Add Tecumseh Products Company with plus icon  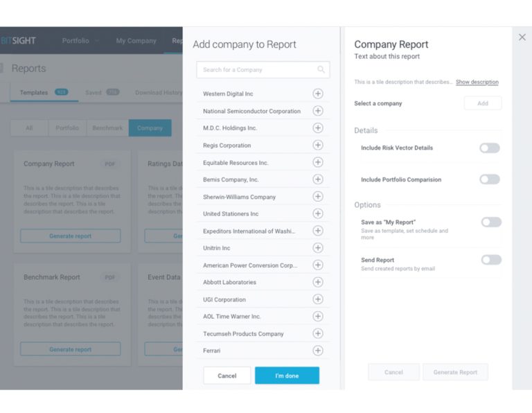coord(317,333)
